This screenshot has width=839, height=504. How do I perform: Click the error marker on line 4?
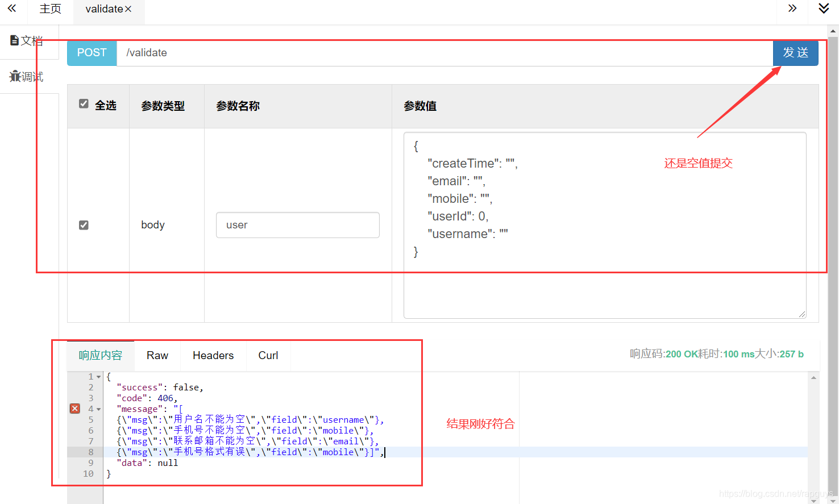point(75,409)
